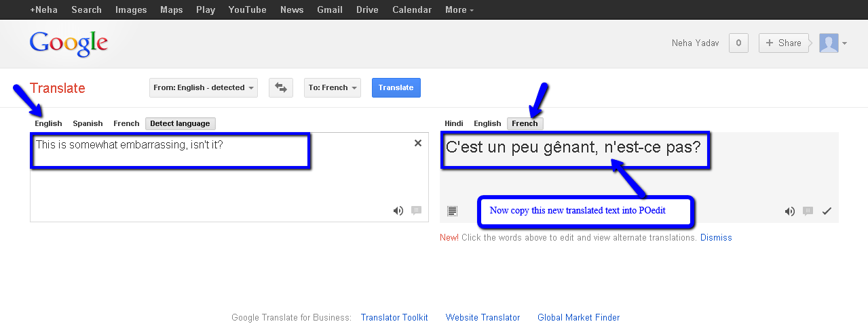The width and height of the screenshot is (868, 328).
Task: Go to Calendar in top bar
Action: point(412,9)
